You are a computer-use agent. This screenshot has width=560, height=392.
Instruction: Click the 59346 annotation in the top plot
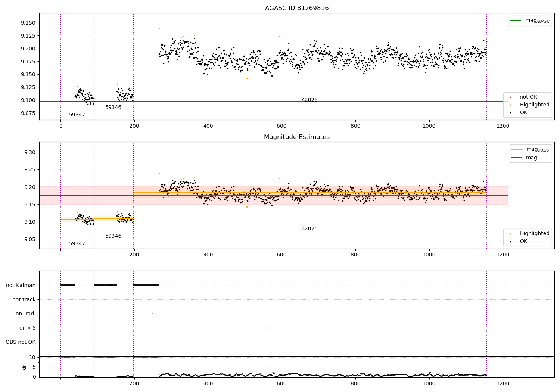click(x=113, y=108)
